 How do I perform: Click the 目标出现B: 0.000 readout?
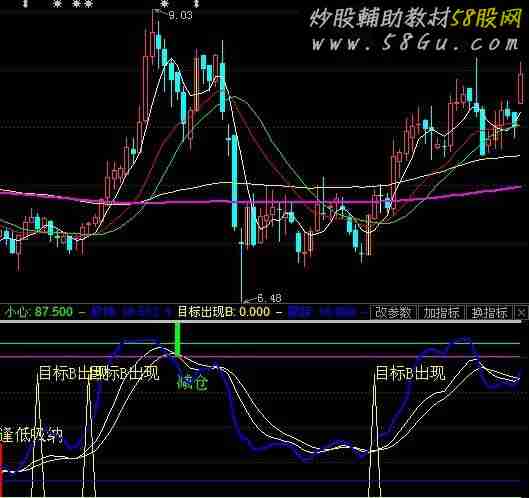click(224, 312)
